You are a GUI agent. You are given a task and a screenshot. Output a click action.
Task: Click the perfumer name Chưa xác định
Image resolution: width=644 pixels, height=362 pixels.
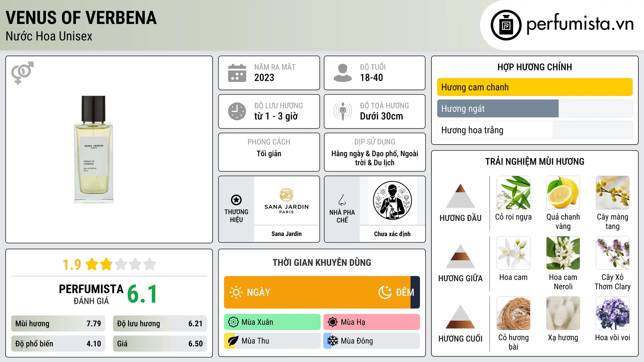coord(392,234)
